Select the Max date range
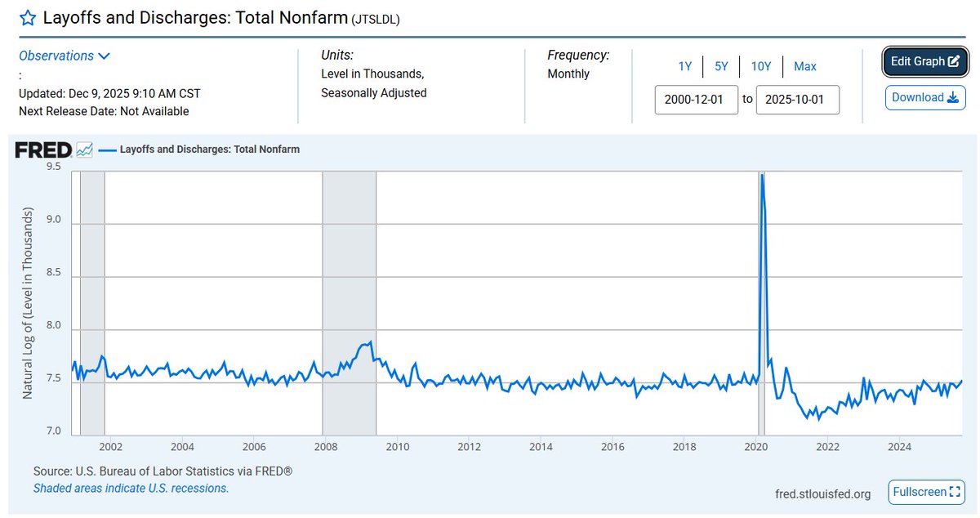 tap(805, 66)
